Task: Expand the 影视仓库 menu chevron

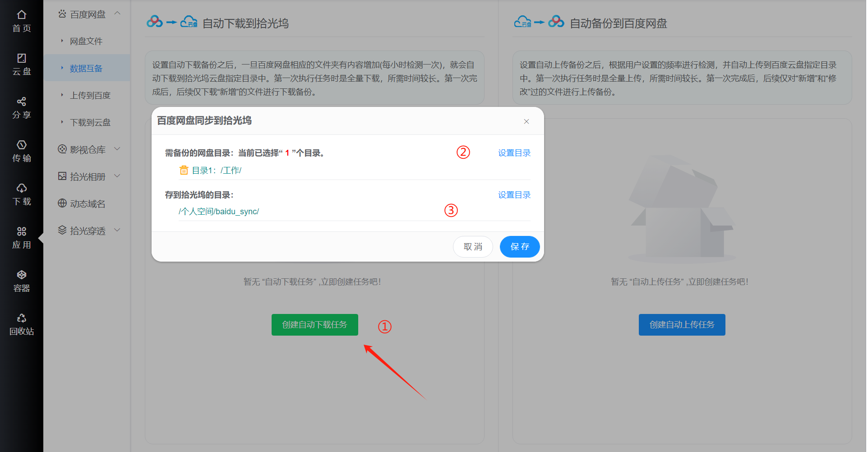Action: click(x=117, y=148)
